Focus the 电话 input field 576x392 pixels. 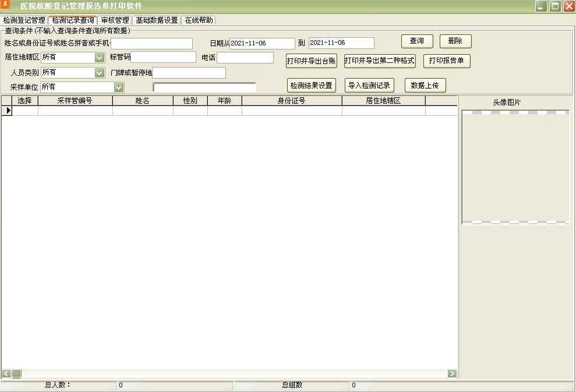click(245, 57)
